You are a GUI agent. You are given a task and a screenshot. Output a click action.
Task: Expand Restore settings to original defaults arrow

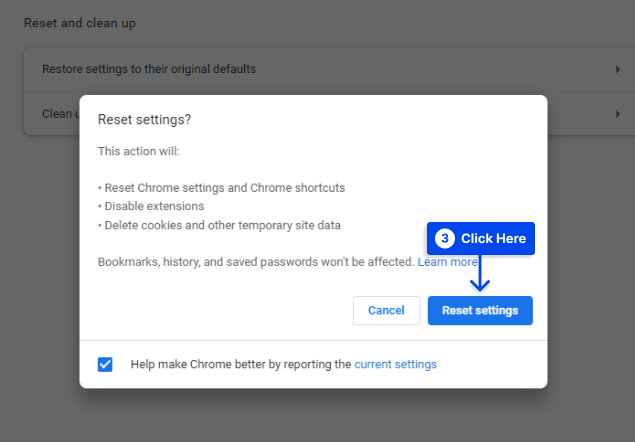(618, 69)
